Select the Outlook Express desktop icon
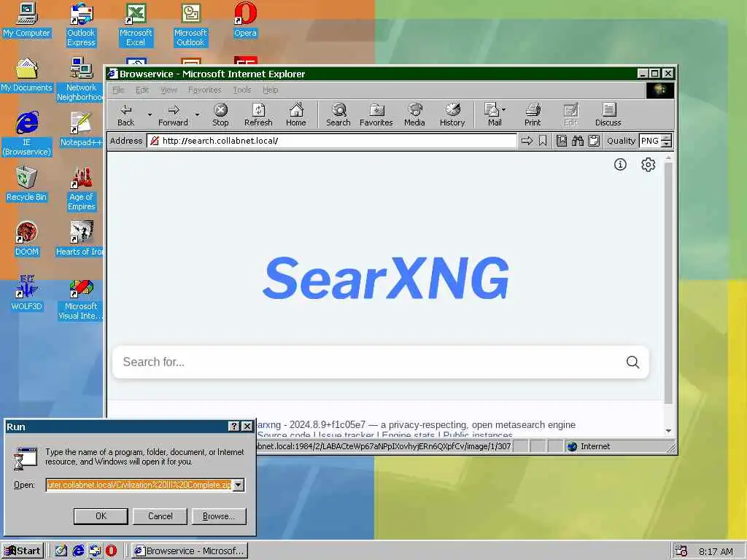This screenshot has height=560, width=747. tap(81, 25)
